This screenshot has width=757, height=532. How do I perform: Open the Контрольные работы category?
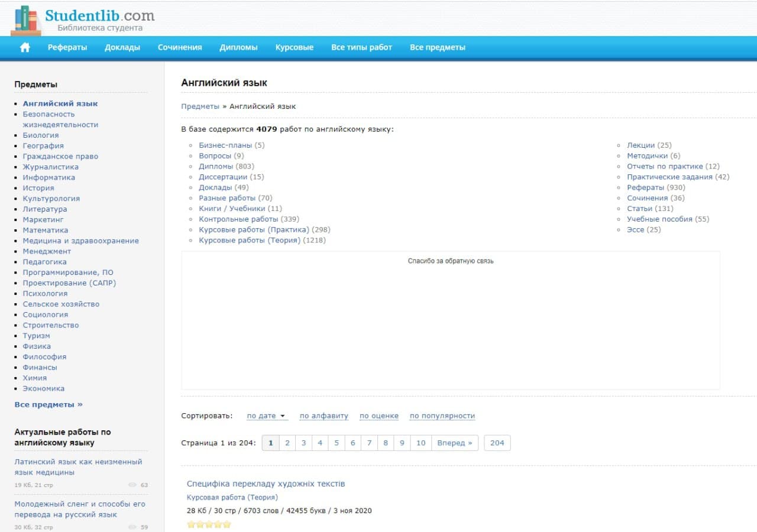coord(238,219)
